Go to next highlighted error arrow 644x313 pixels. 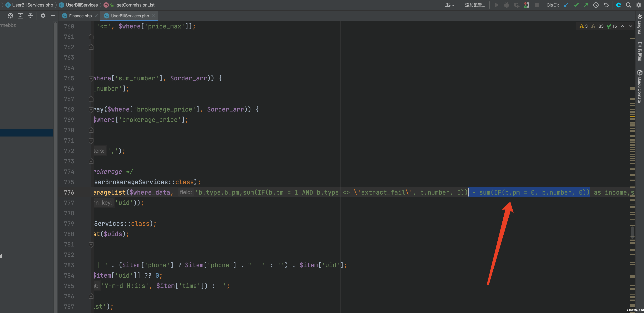point(631,26)
